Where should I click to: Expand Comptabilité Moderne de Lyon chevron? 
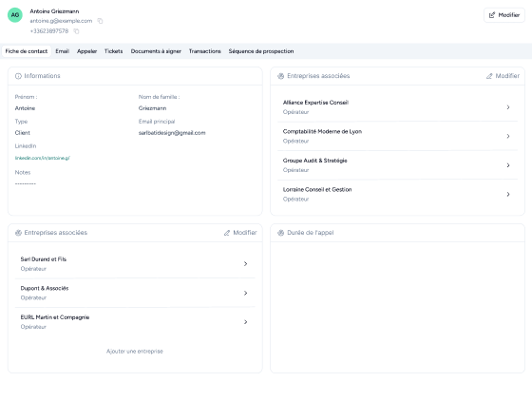pyautogui.click(x=508, y=136)
